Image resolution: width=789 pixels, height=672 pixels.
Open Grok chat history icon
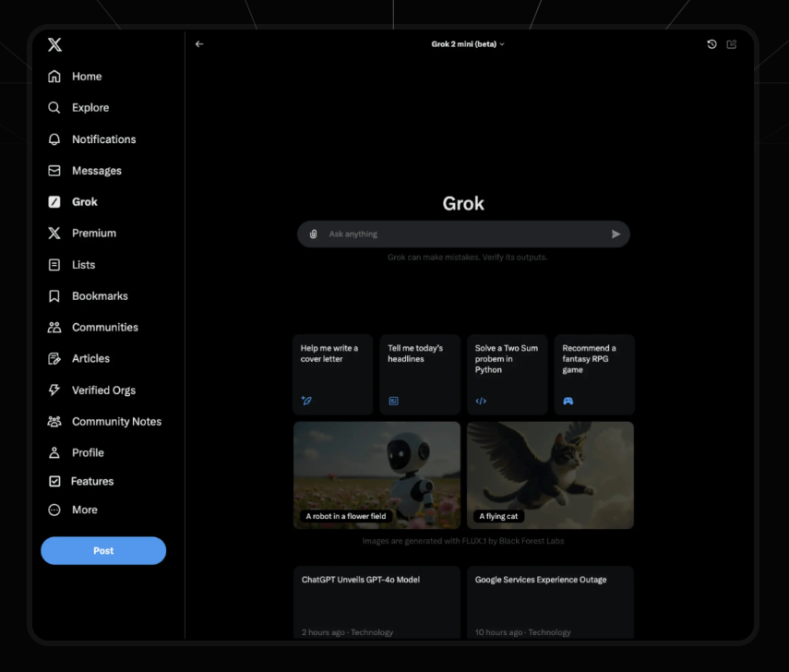[x=711, y=44]
